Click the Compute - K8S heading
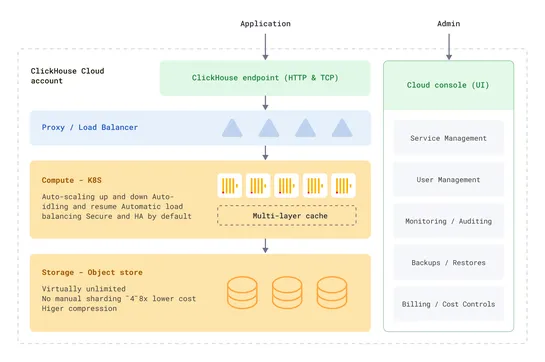545x362 pixels. pyautogui.click(x=72, y=180)
